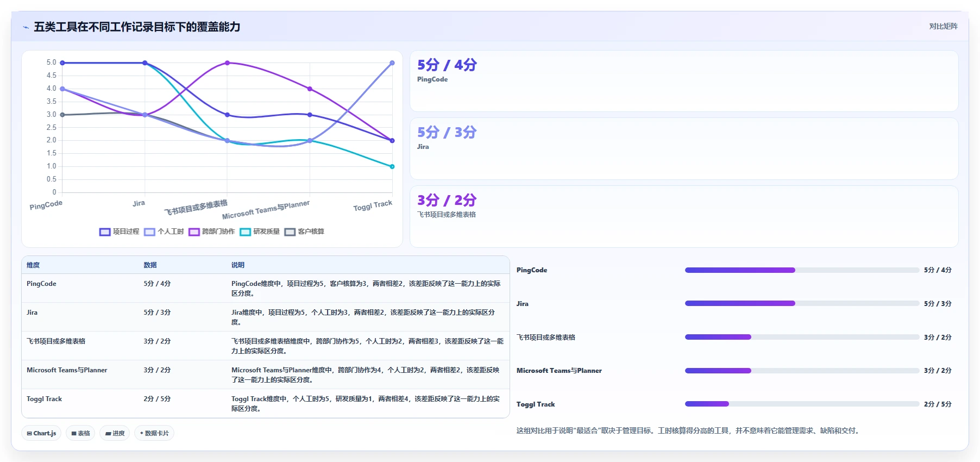Viewport: 980px width, 462px height.
Task: Toggle the 研发质量 legend item
Action: click(260, 232)
